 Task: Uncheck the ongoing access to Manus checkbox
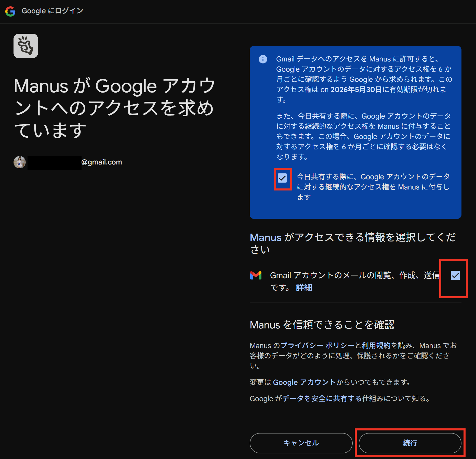pyautogui.click(x=282, y=178)
